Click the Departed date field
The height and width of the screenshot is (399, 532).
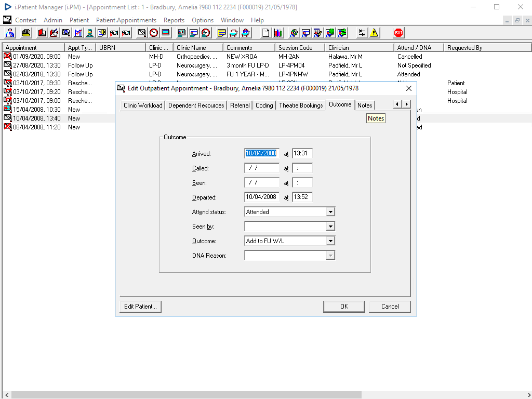click(x=262, y=197)
